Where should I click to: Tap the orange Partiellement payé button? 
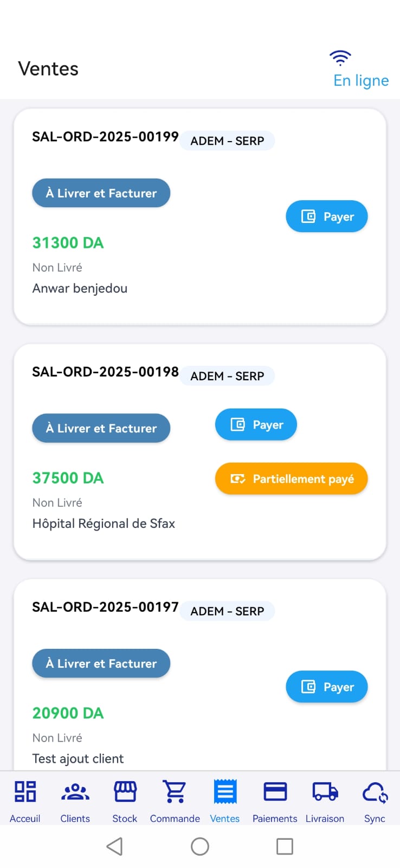pyautogui.click(x=292, y=479)
